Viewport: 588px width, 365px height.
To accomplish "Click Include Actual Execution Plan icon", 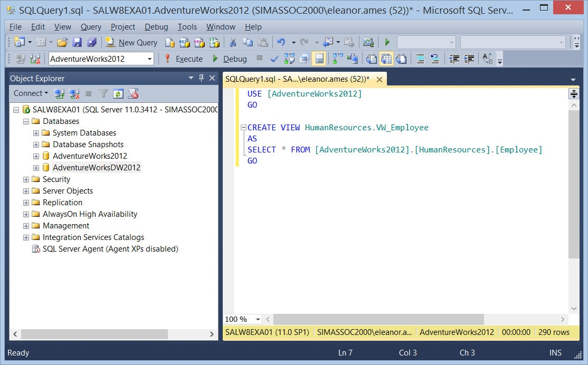I will click(338, 59).
